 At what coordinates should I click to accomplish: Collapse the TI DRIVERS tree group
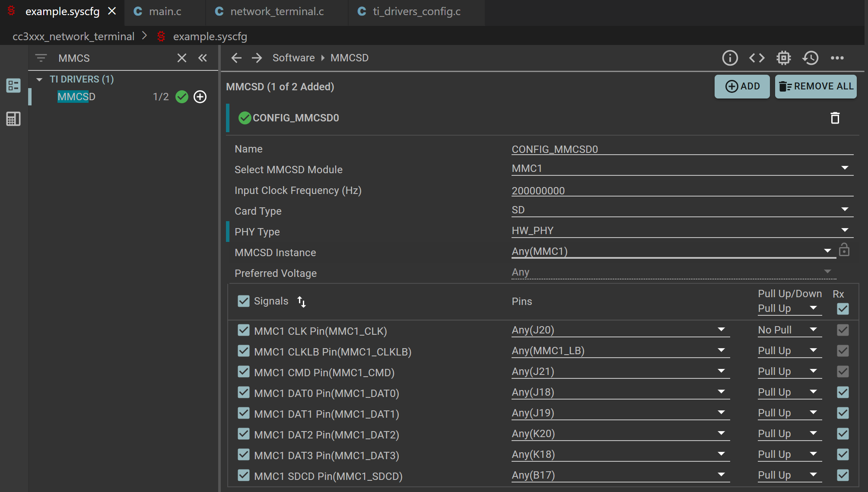[x=39, y=79]
